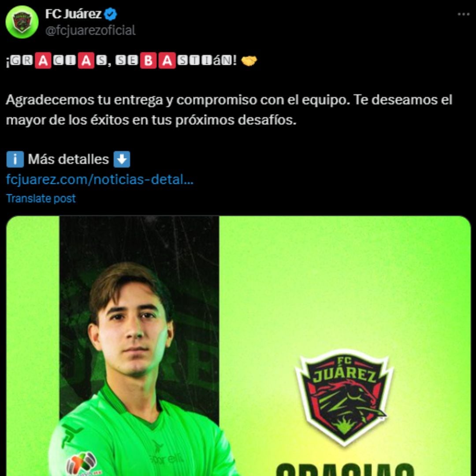Open the @fcjuarezoficial handle link

pos(90,30)
